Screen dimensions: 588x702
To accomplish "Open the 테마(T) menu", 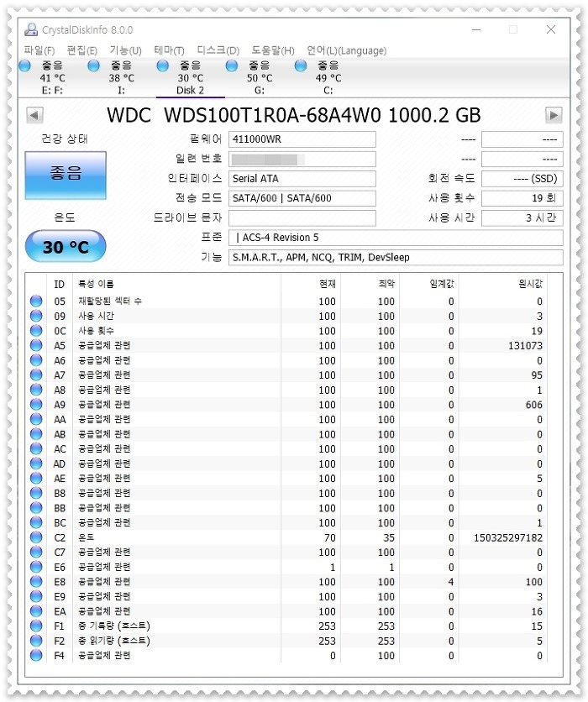I will (169, 50).
